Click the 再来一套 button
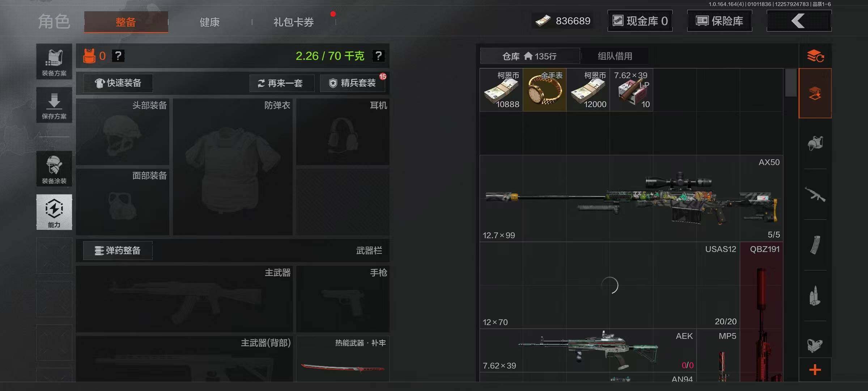The height and width of the screenshot is (391, 868). tap(282, 83)
